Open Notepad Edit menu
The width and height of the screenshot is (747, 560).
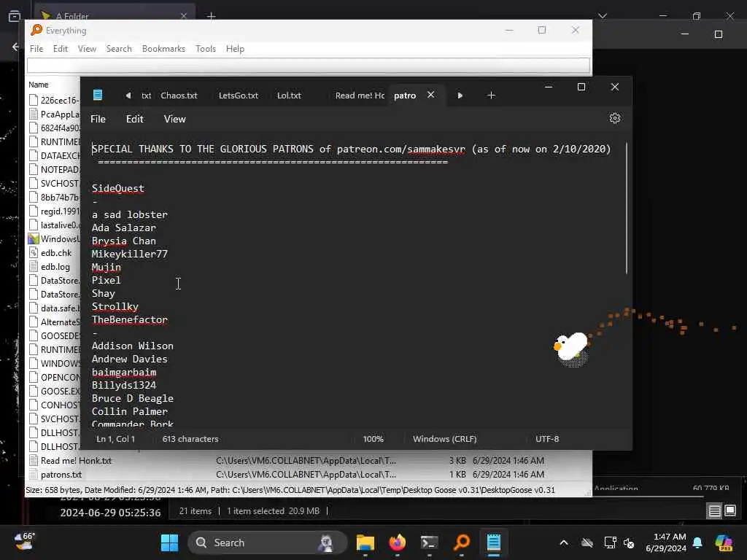pos(135,119)
